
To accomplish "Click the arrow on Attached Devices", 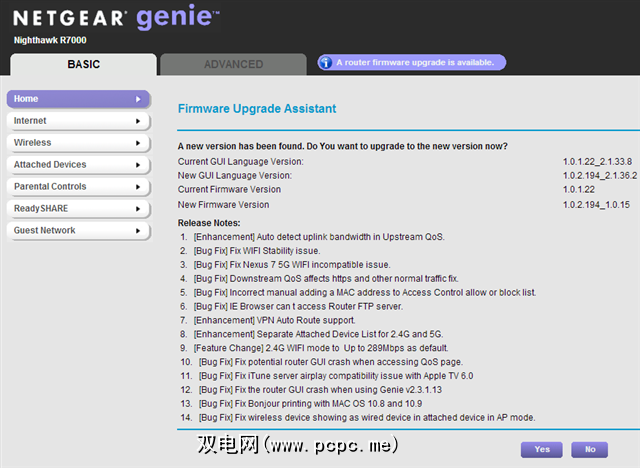I will point(138,165).
